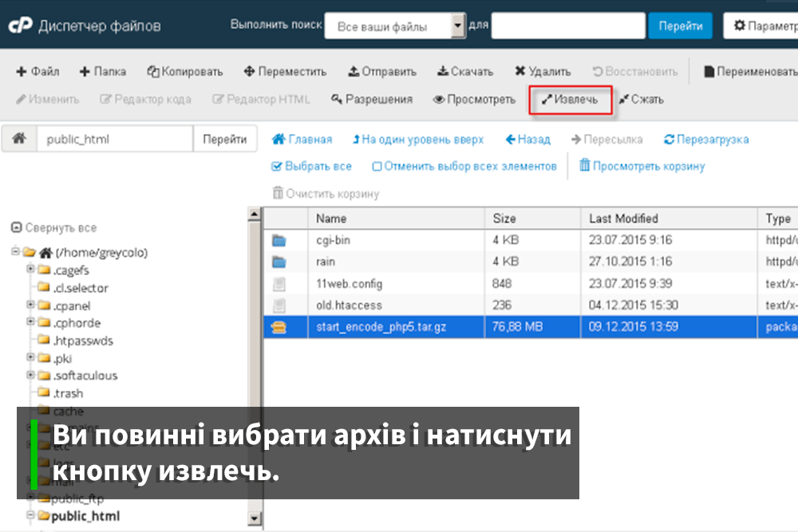Open Редактор HTML
Viewport: 798px width, 532px height.
click(261, 99)
